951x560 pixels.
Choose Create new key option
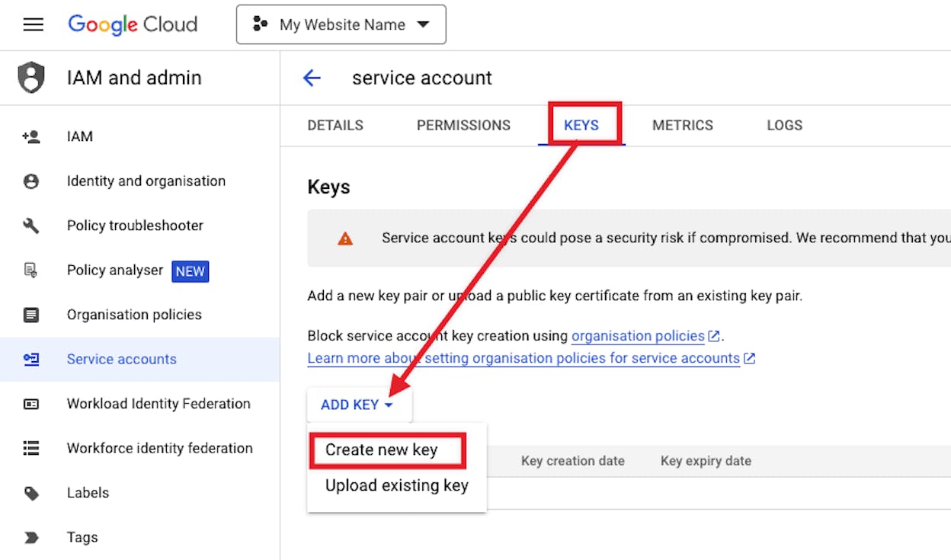pyautogui.click(x=382, y=450)
